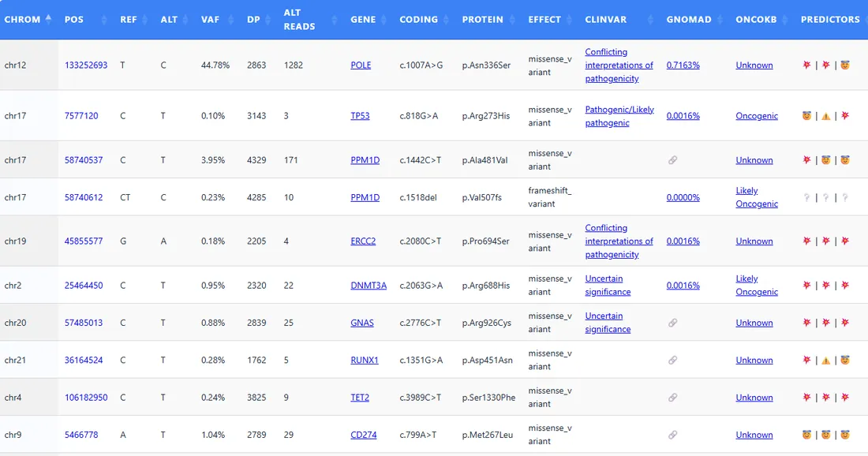Click the PREDICTORS column header
Screen dimensions: 868x456
point(830,20)
